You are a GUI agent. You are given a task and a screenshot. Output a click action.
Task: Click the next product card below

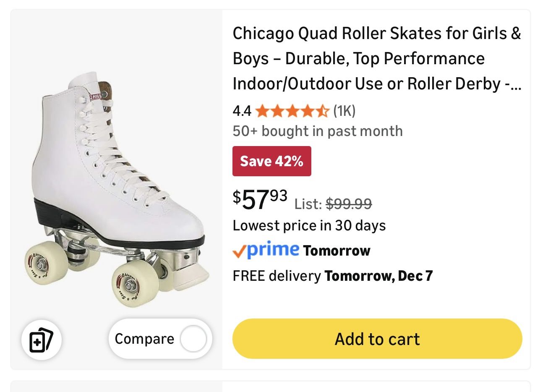[270, 387]
